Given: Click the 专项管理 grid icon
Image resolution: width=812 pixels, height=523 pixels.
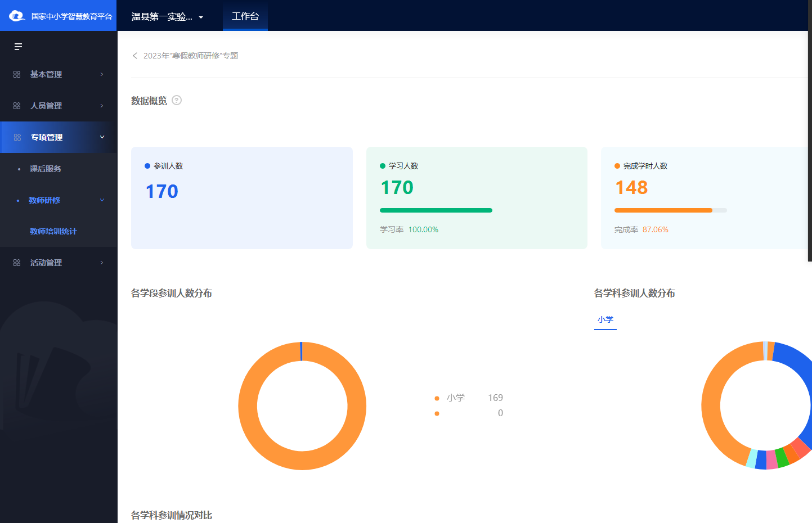Looking at the screenshot, I should click(17, 137).
